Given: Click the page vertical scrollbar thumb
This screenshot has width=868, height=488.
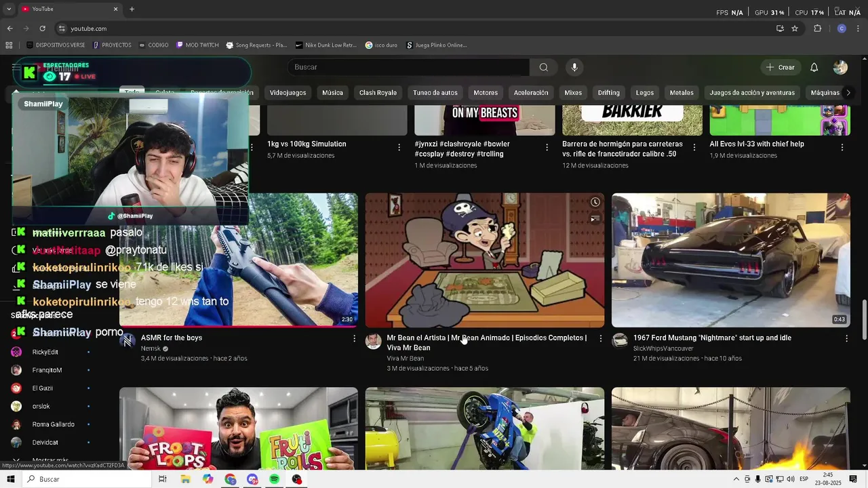Looking at the screenshot, I should pos(864,320).
